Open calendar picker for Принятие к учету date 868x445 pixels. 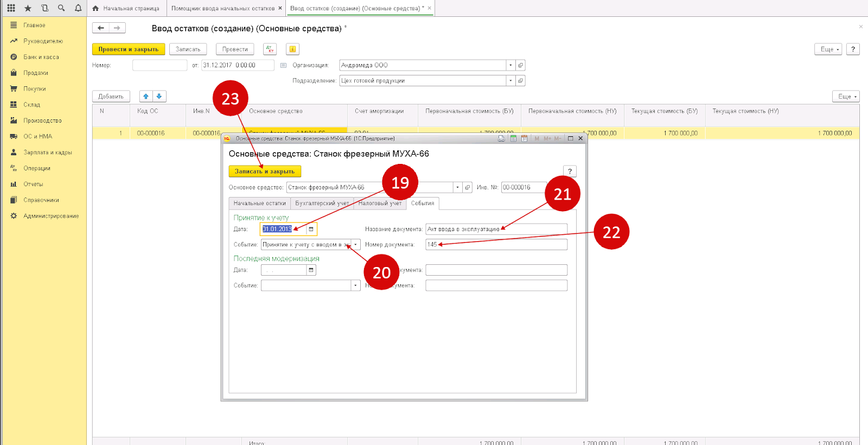pyautogui.click(x=311, y=229)
